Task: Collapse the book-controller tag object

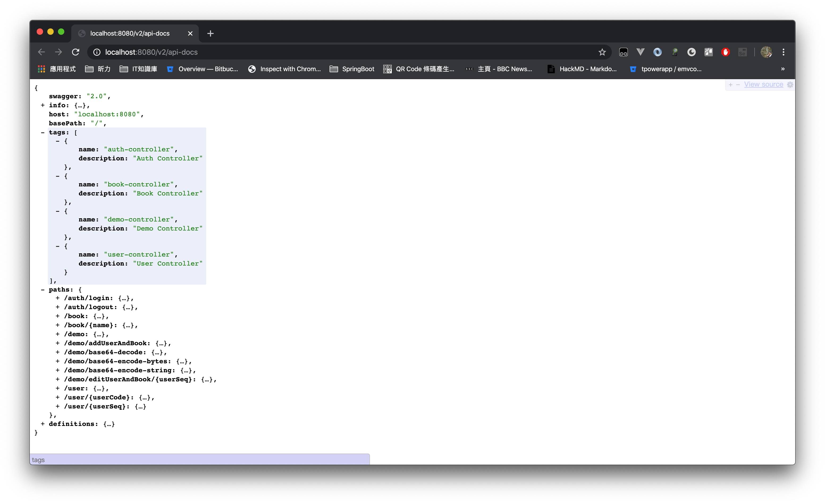Action: tap(58, 176)
